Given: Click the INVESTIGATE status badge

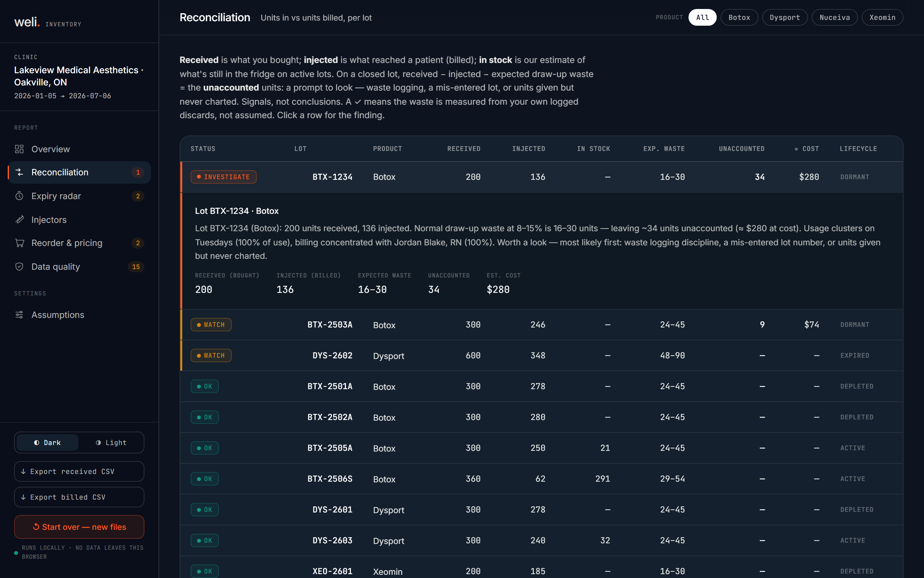Looking at the screenshot, I should (x=223, y=177).
